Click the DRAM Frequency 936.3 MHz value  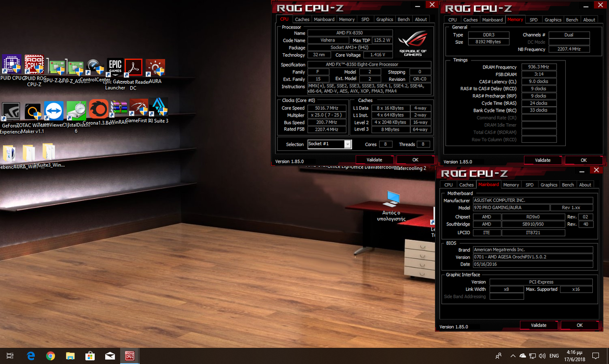click(539, 67)
